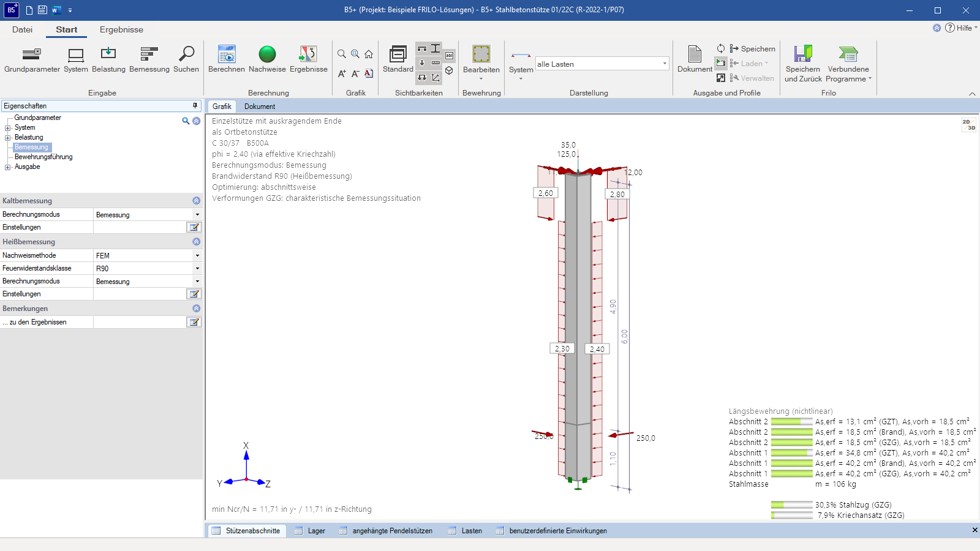Apply Standard visibility settings
This screenshot has width=980, height=551.
point(398,59)
